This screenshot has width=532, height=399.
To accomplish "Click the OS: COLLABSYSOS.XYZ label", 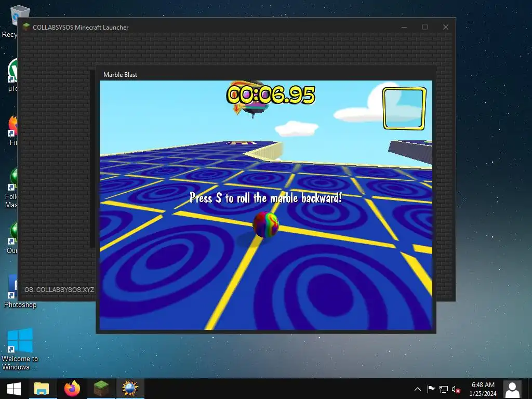I will pos(59,290).
